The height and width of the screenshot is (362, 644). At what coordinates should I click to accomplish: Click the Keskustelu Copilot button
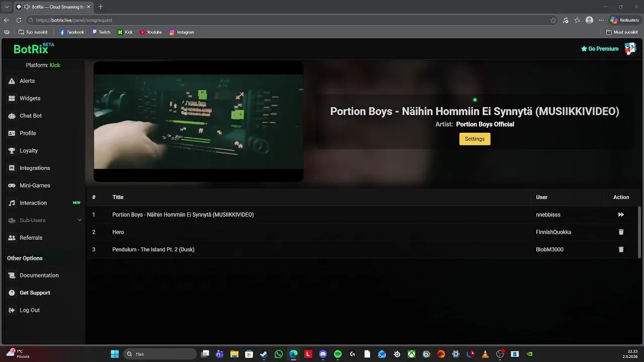point(624,20)
